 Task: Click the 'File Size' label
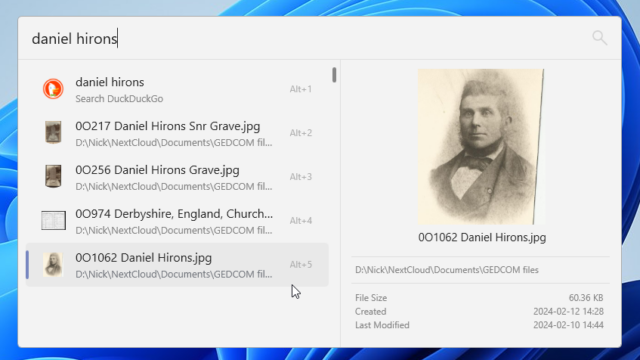click(x=371, y=298)
